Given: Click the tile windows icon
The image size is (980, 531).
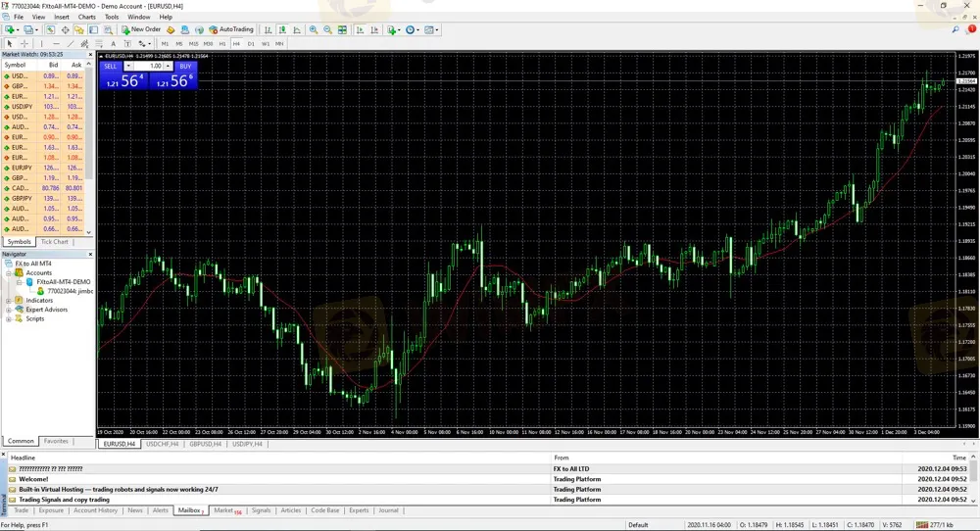Looking at the screenshot, I should tap(342, 30).
